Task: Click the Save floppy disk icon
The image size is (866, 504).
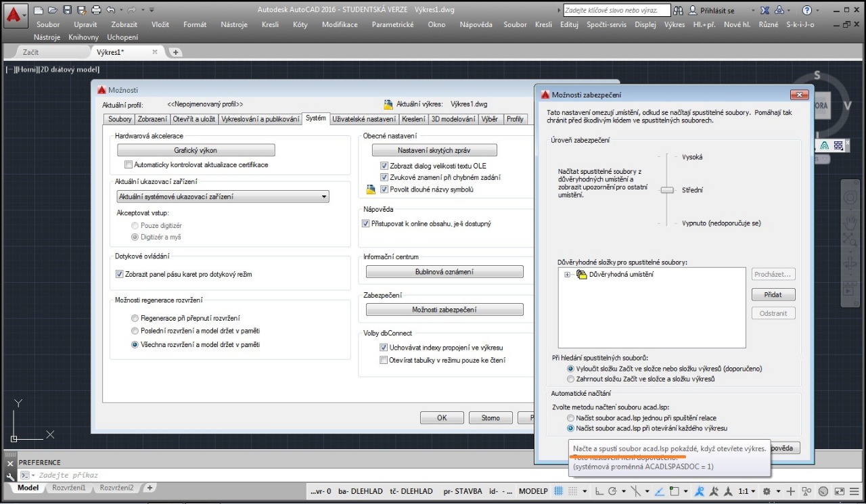Action: coord(67,10)
